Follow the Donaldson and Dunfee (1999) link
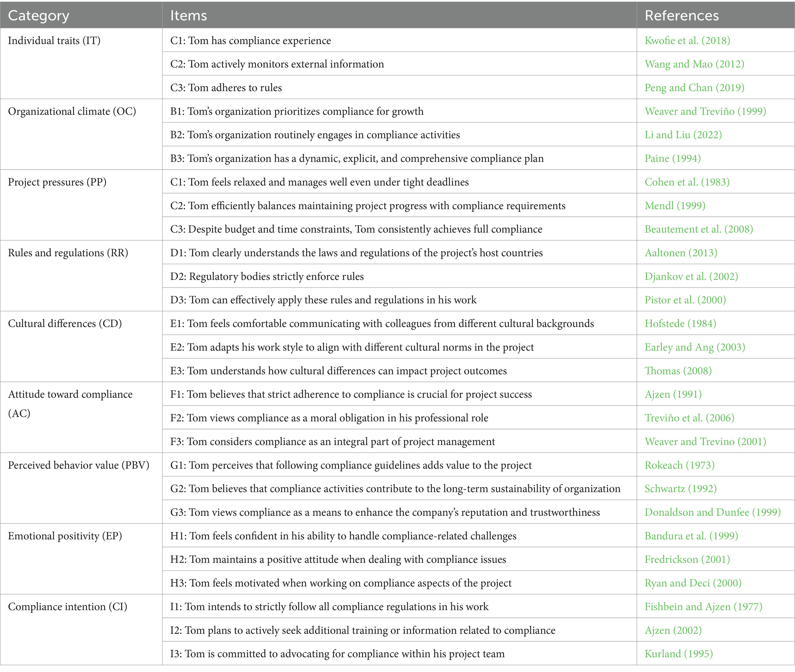Image resolution: width=795 pixels, height=672 pixels. pos(713,512)
